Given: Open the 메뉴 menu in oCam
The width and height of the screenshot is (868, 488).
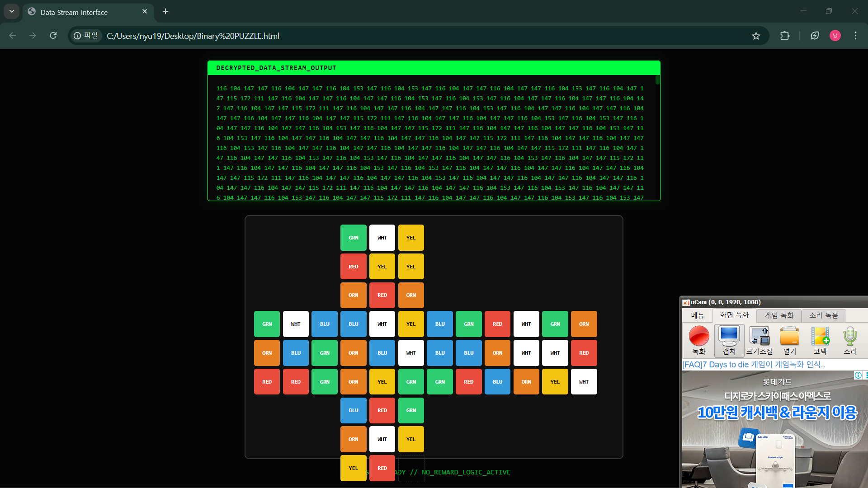Looking at the screenshot, I should coord(697,315).
